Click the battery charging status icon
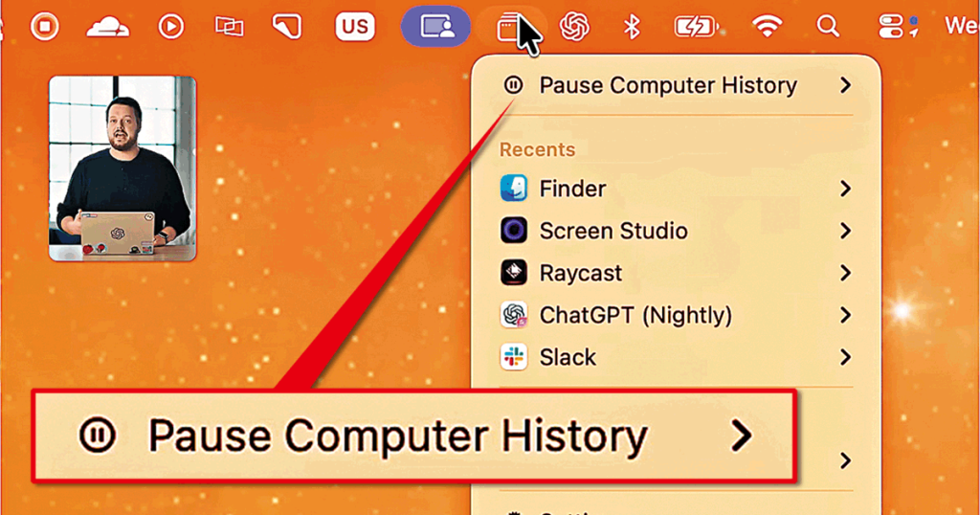980x515 pixels. [x=696, y=27]
